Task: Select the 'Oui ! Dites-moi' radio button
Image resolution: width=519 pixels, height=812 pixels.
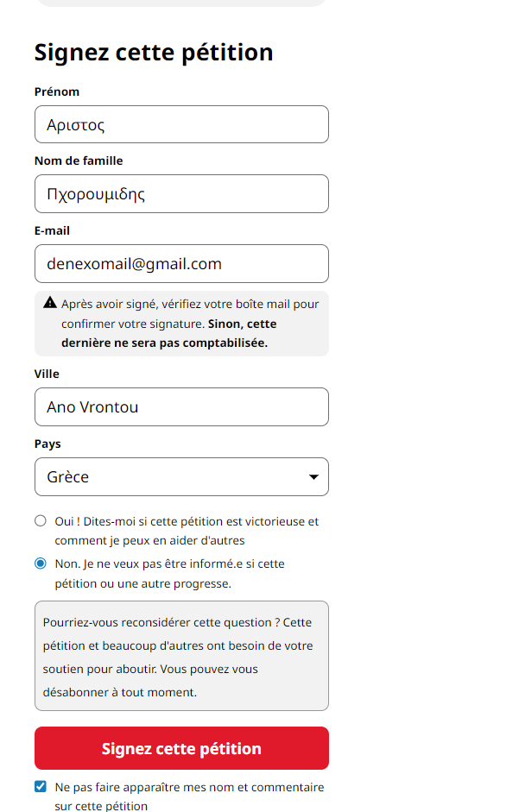Action: [x=41, y=521]
